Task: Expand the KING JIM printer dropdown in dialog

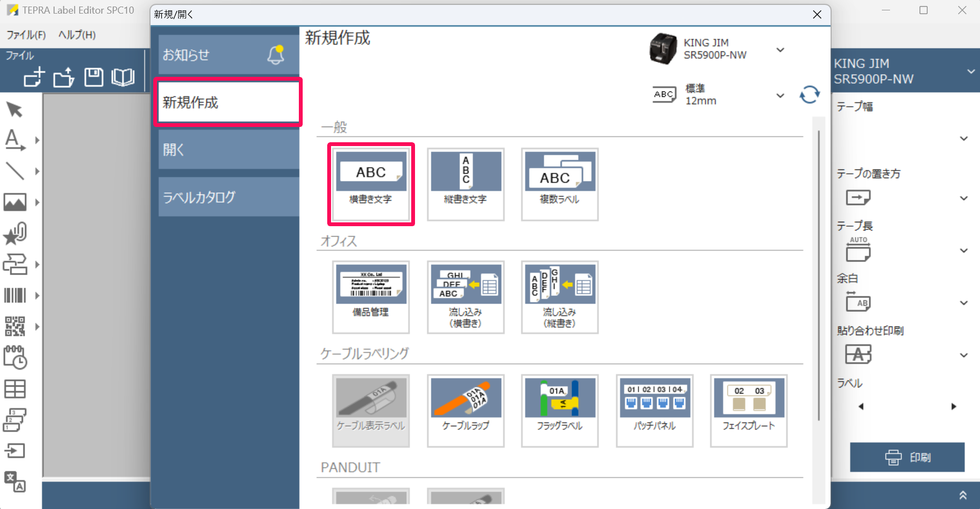Action: coord(780,50)
